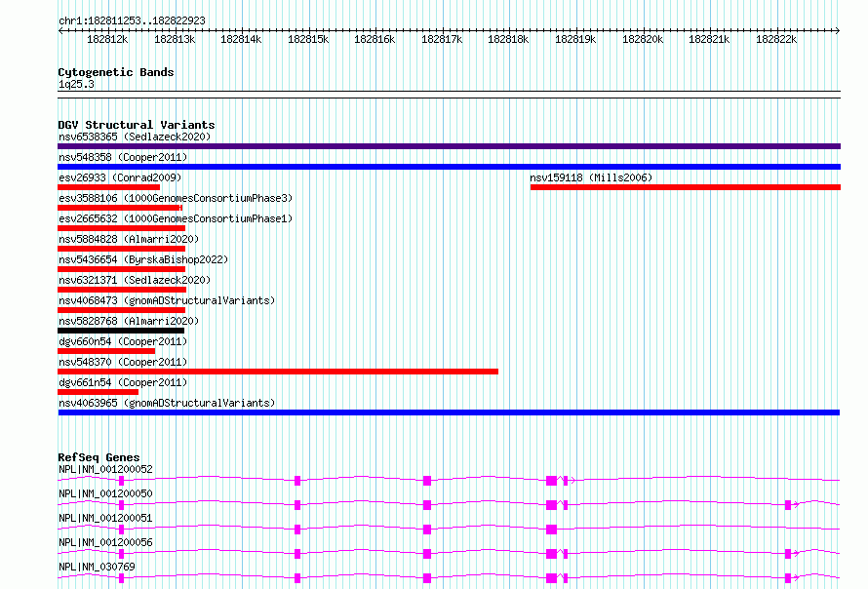
Task: Open the nsv159118 (Mills2006) variant label
Action: coord(591,177)
